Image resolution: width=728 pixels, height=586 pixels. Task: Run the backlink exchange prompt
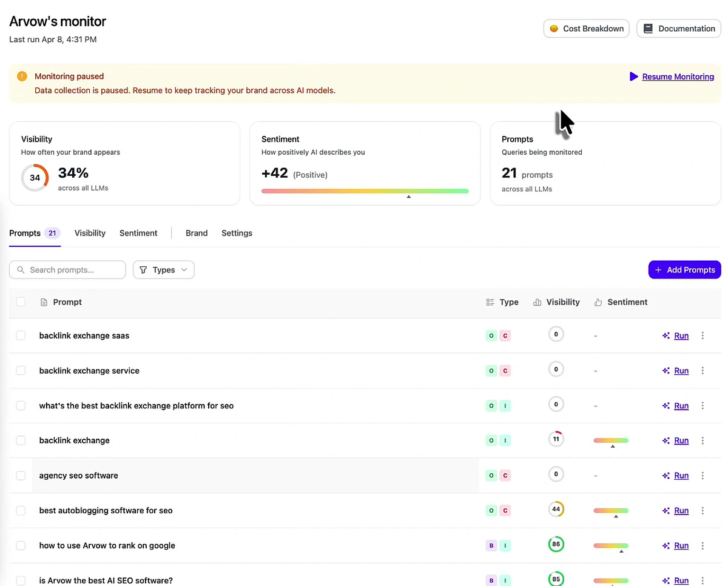(x=681, y=440)
